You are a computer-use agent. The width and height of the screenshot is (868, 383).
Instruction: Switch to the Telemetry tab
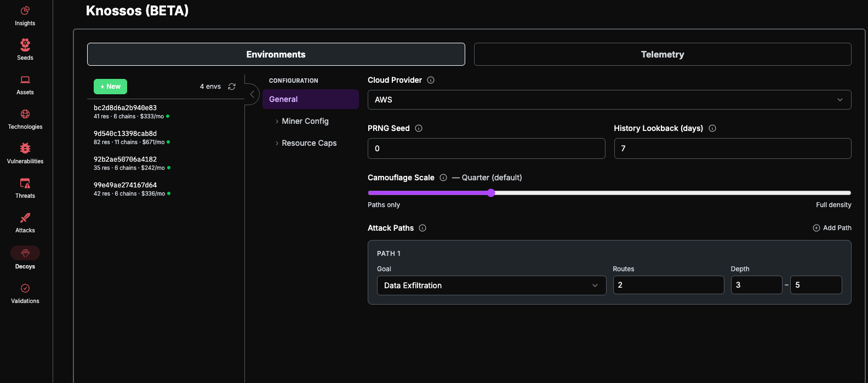[663, 54]
